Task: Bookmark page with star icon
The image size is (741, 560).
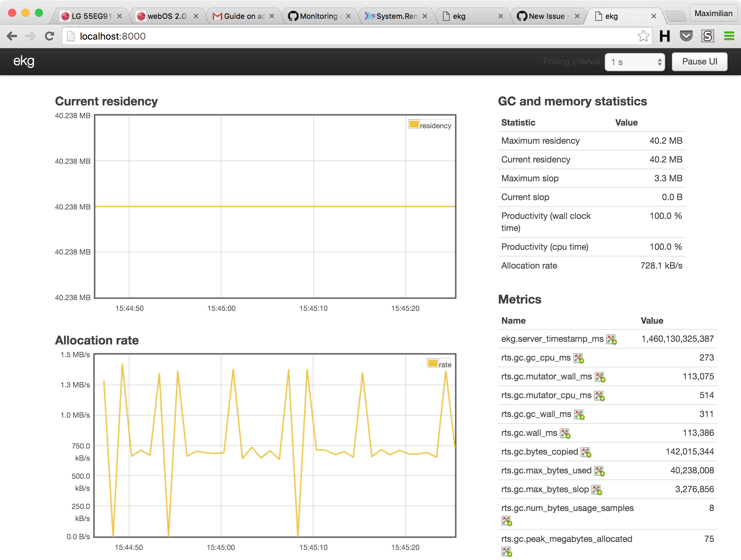Action: tap(643, 36)
